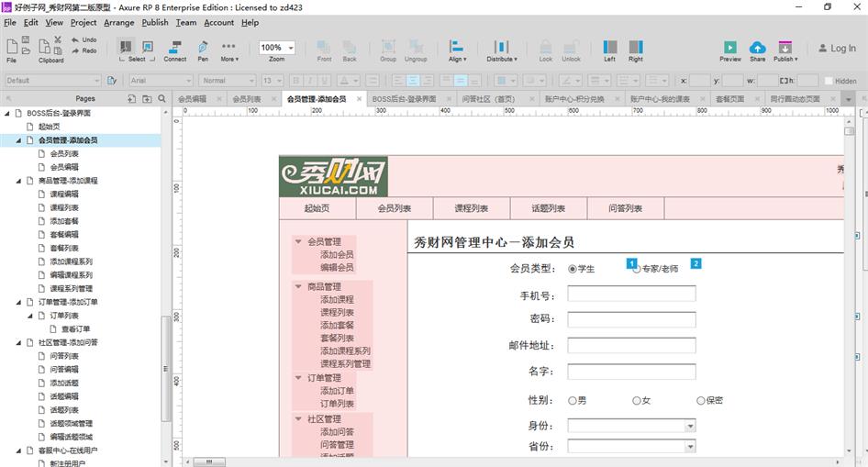Viewport: 868px width, 467px height.
Task: Switch to the 会员列表 tab
Action: (x=246, y=99)
